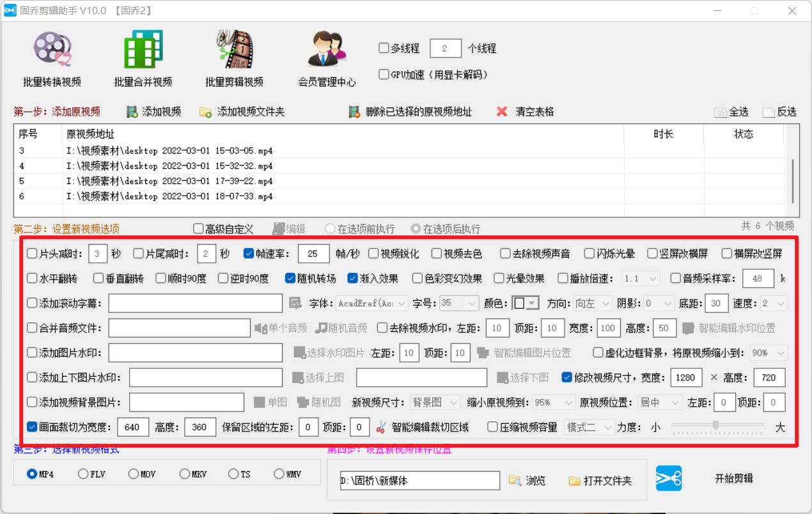812x514 pixels.
Task: Open the 批量合并视频 batch merge tool
Action: coord(142,58)
